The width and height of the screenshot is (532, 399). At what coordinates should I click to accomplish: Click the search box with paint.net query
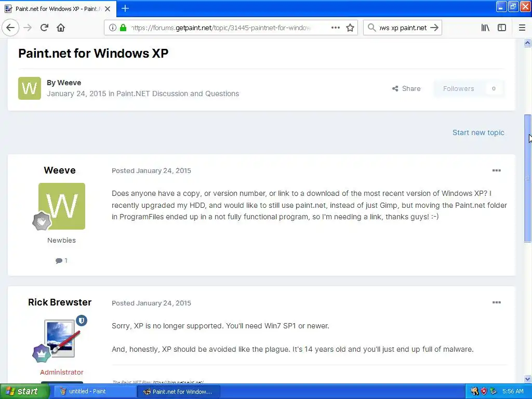403,28
